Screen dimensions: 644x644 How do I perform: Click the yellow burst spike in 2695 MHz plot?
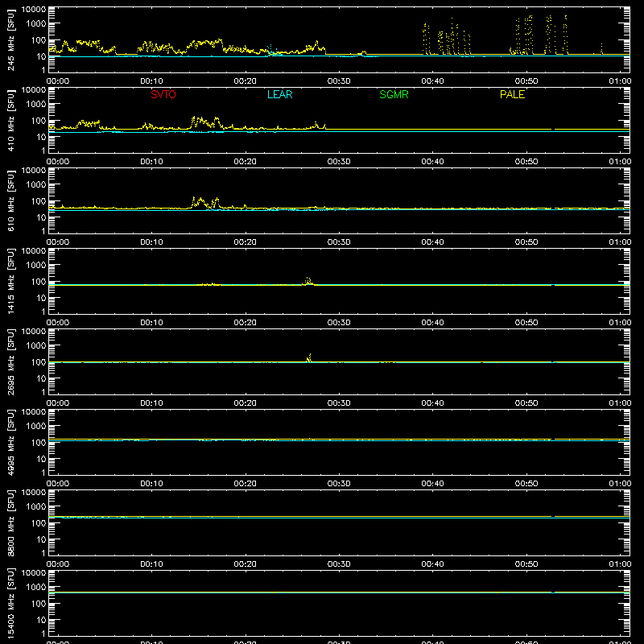pos(309,357)
